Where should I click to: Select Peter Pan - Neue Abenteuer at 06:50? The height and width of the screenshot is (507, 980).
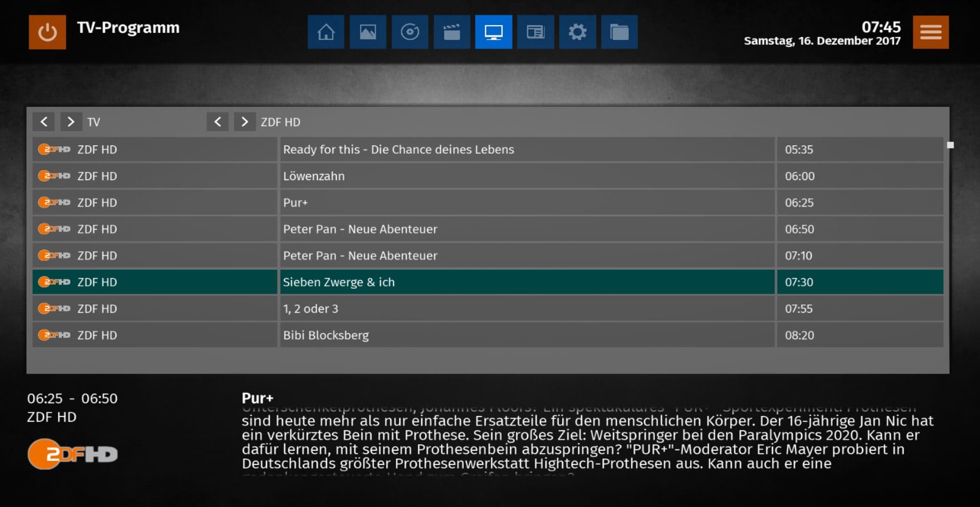point(527,229)
